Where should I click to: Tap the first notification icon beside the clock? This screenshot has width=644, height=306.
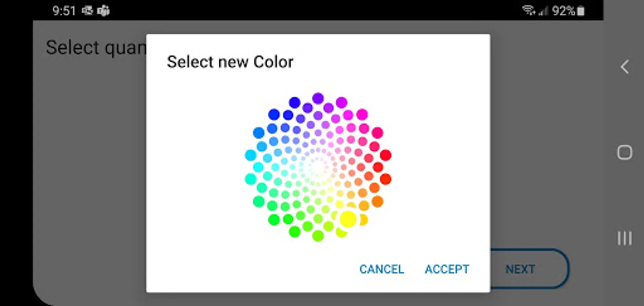[x=87, y=11]
